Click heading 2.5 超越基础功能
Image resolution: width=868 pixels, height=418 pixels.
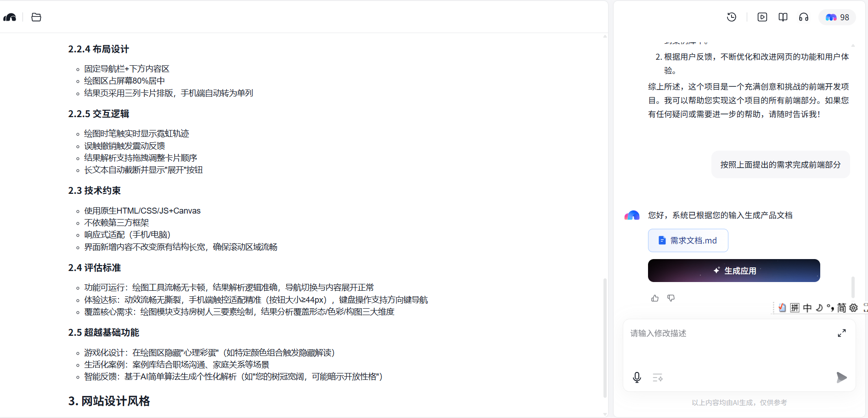coord(104,333)
